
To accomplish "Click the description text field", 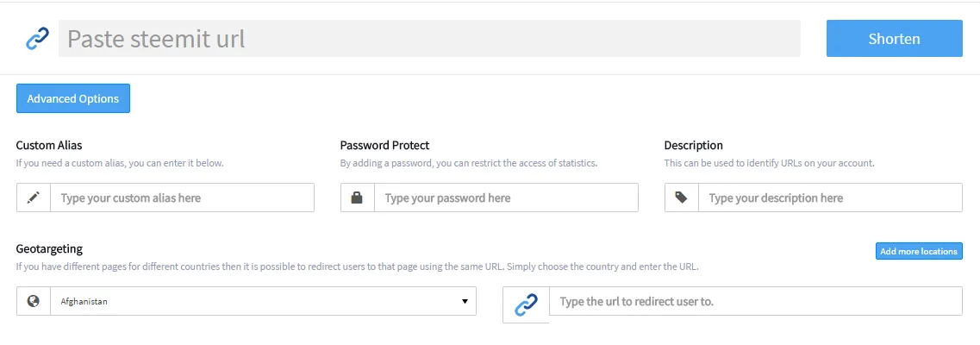I will click(x=831, y=198).
